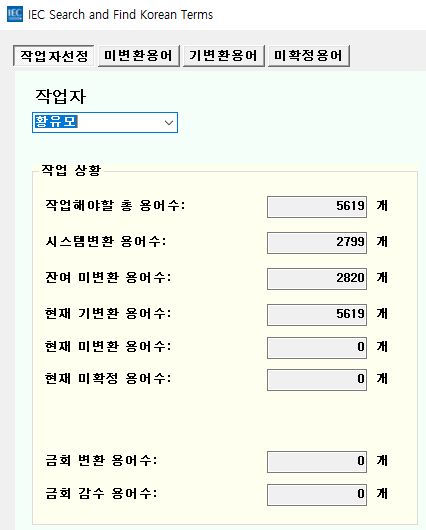Click the 시스템변환 용어수 field showing 2799

click(x=317, y=243)
